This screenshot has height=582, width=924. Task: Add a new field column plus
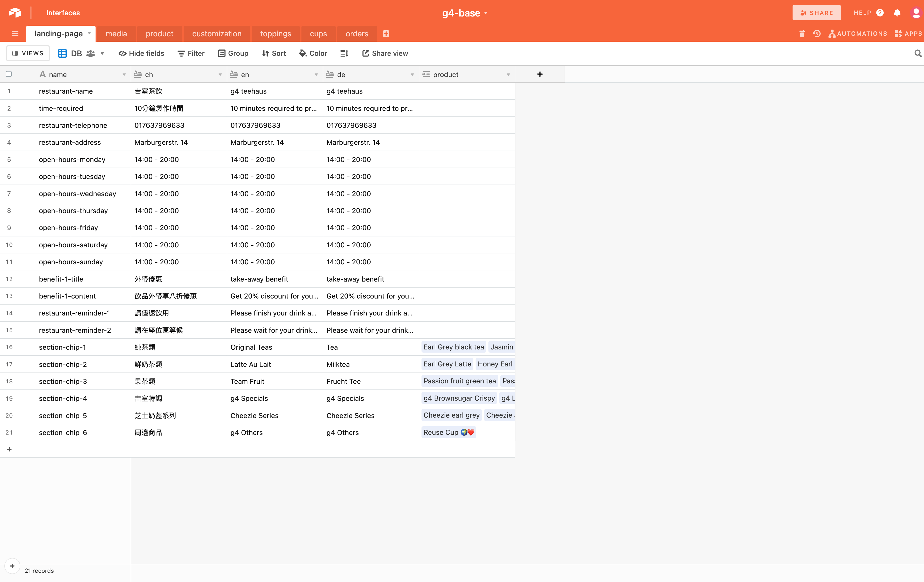pos(540,74)
